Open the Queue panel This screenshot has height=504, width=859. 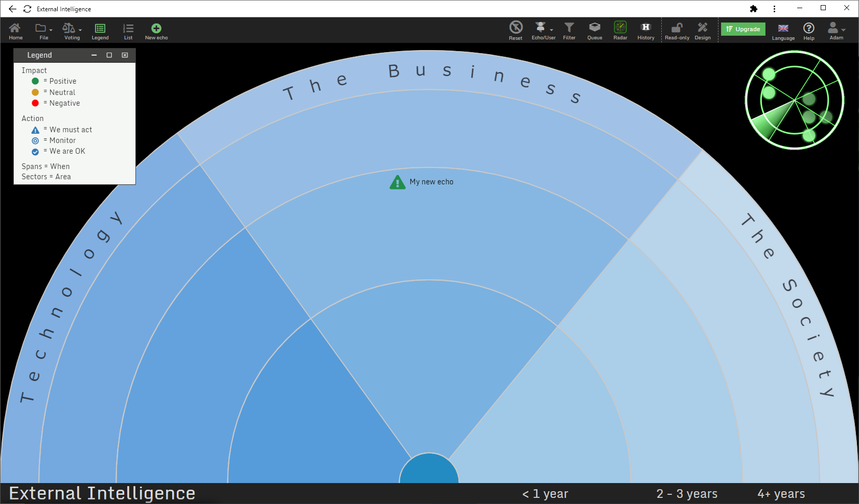pos(594,31)
